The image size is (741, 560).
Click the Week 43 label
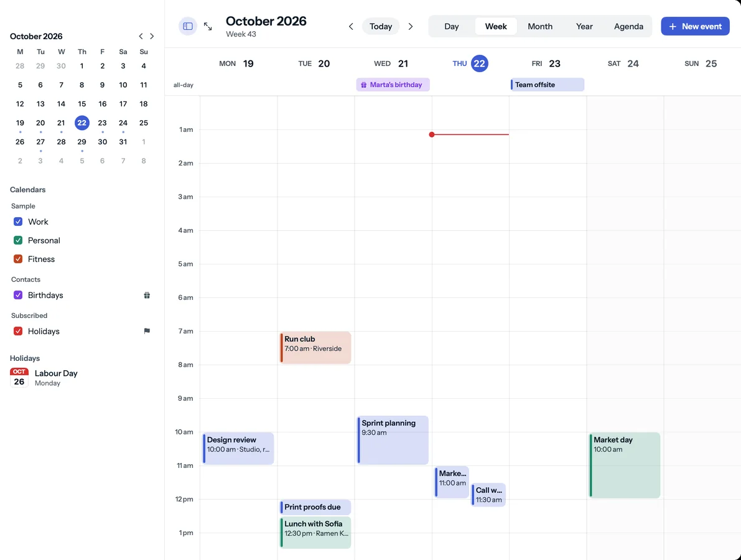pyautogui.click(x=241, y=34)
